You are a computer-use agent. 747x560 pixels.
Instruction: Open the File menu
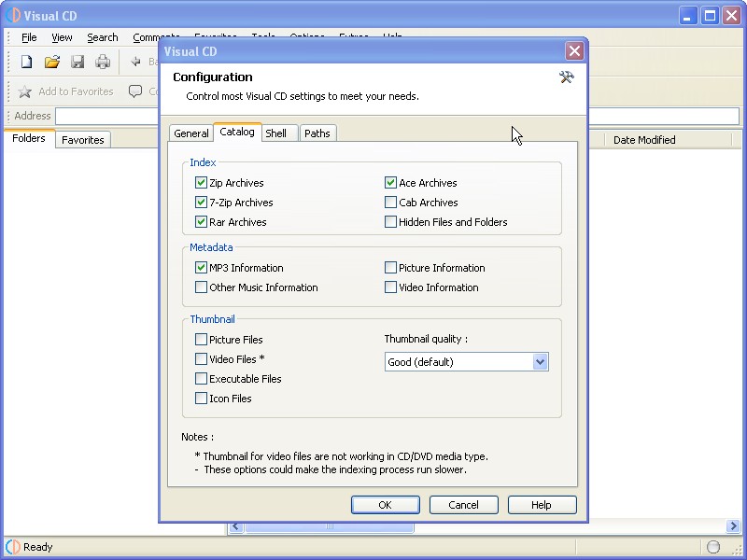click(x=29, y=37)
